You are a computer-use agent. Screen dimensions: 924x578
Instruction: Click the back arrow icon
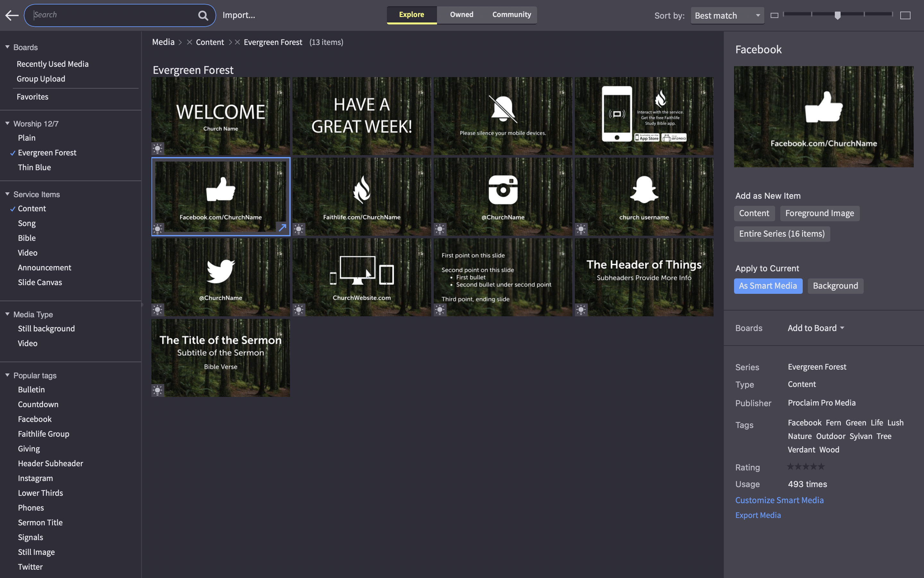[12, 15]
